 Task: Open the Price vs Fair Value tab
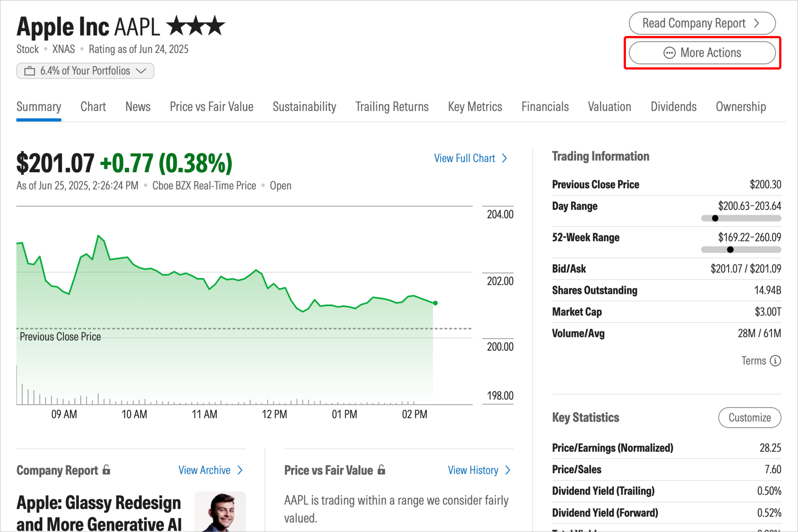[x=211, y=107]
